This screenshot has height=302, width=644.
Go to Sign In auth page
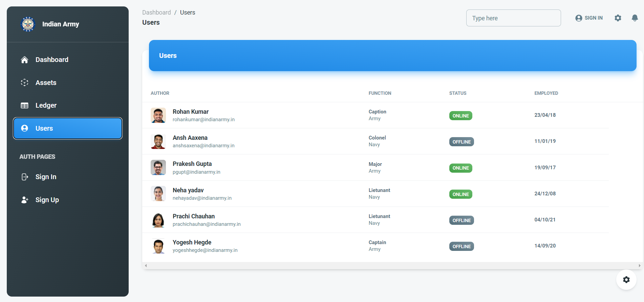68,177
